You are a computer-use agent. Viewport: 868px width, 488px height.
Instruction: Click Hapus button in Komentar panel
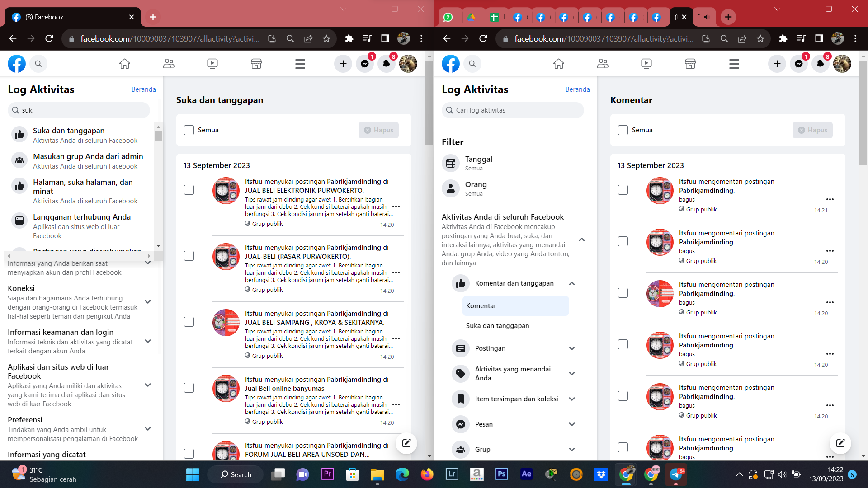tap(812, 130)
